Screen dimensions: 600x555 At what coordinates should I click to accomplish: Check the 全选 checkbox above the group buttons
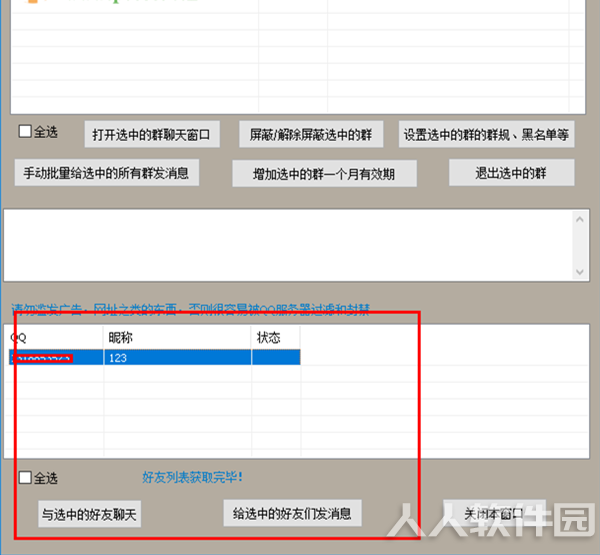pyautogui.click(x=25, y=131)
